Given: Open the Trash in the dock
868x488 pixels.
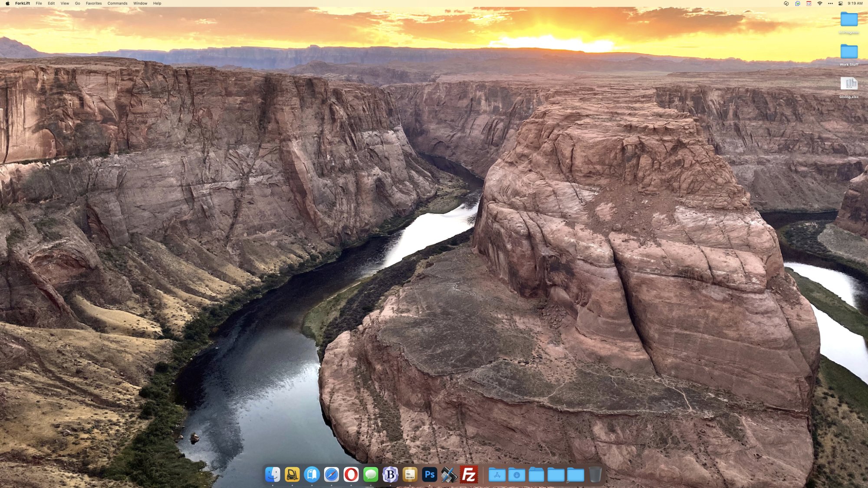Looking at the screenshot, I should (595, 475).
